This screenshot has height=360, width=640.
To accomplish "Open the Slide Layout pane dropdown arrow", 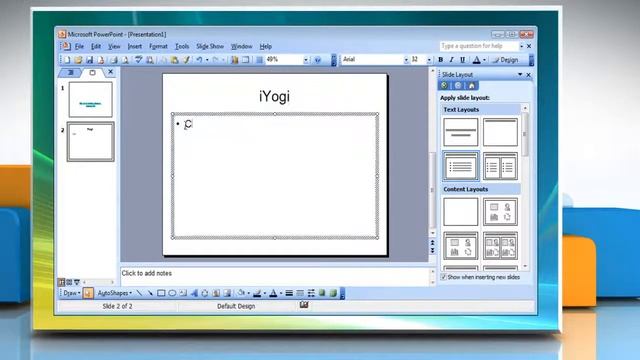I will click(520, 74).
